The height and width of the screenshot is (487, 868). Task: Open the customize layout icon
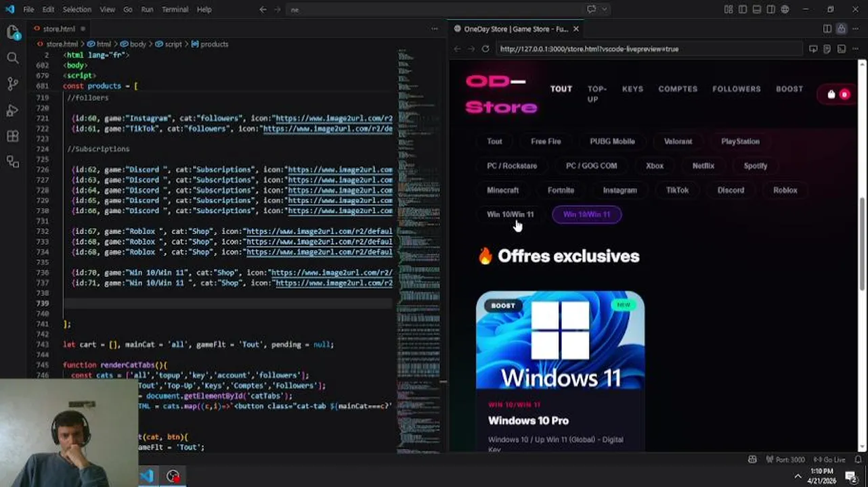click(729, 9)
